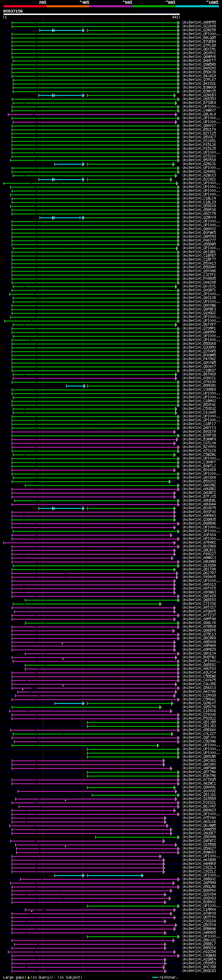Select the UniRef100_Q6IQB1 label
Screen dimensions: 222x980
pos(199,252)
